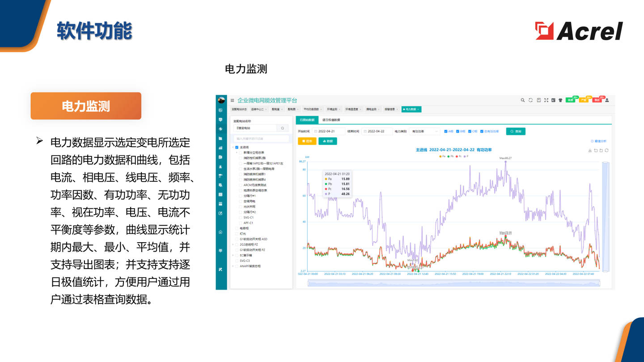644x362 pixels.
Task: Check the 光伏并网 checkbox
Action: [x=241, y=206]
